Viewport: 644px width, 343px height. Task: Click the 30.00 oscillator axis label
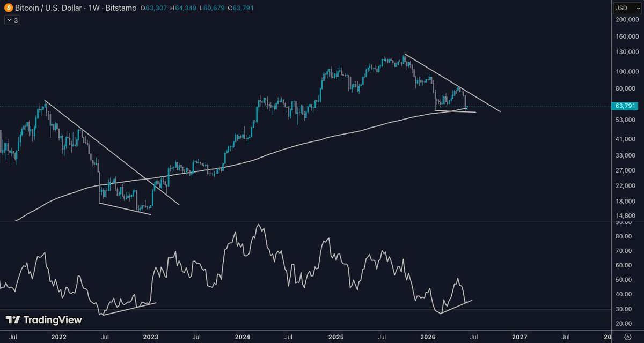[624, 309]
